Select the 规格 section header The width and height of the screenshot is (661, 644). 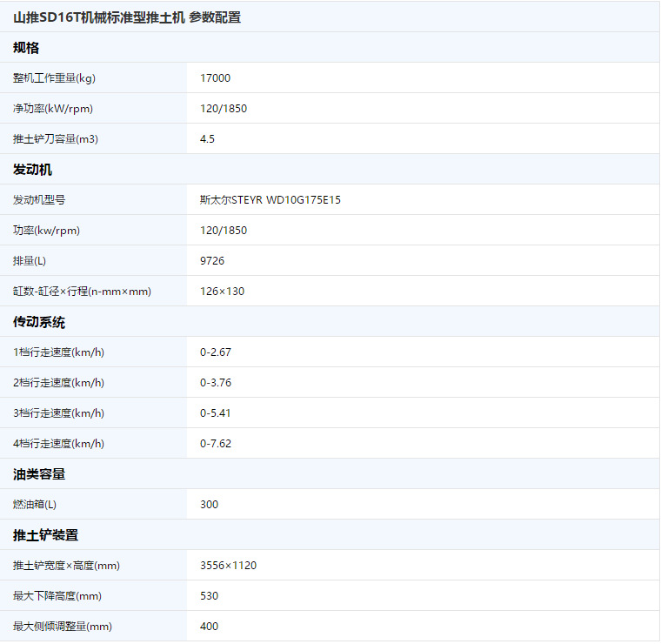(x=26, y=48)
